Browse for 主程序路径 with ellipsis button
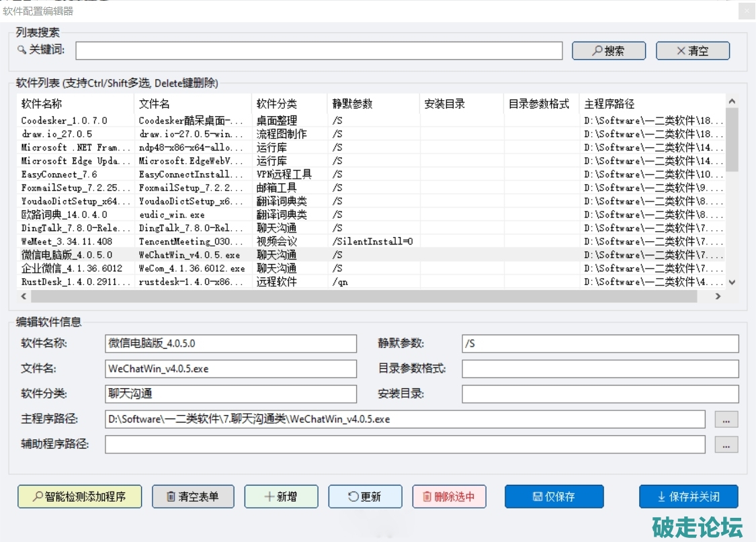756x542 pixels. coord(726,420)
